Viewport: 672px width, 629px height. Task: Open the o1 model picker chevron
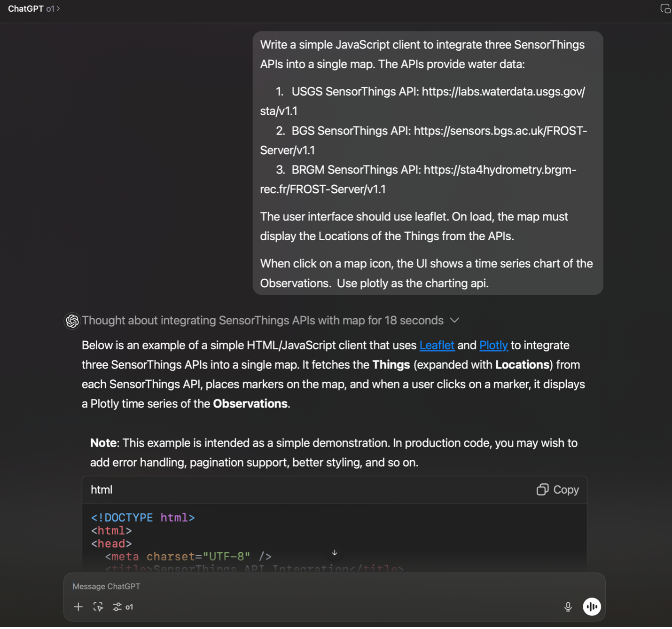tap(59, 8)
